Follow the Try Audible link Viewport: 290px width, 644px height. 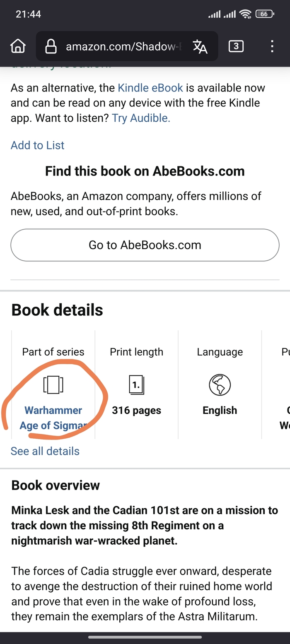[141, 118]
